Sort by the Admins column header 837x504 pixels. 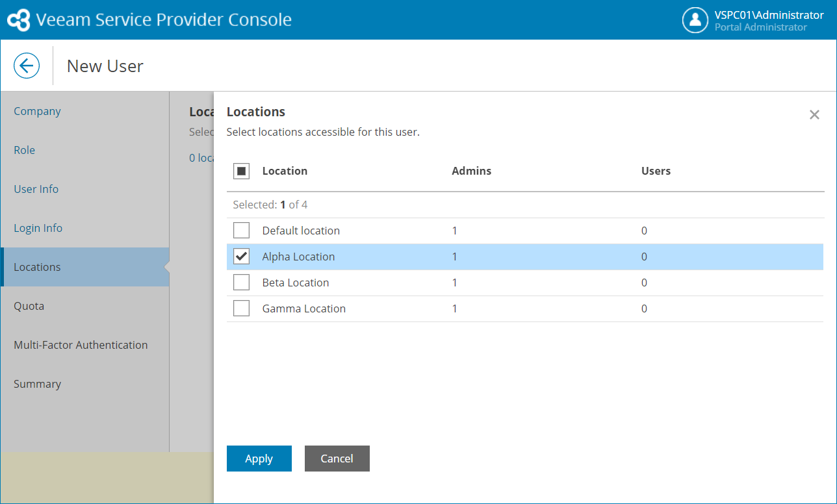point(471,171)
